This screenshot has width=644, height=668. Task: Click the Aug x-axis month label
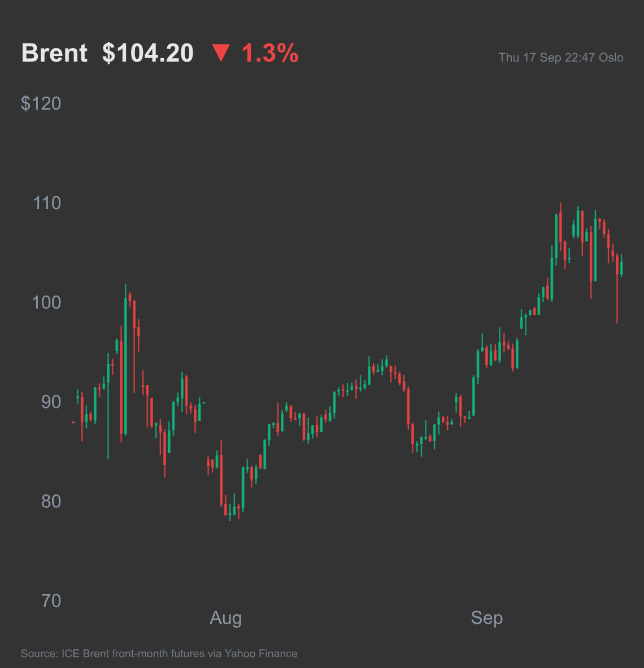click(x=226, y=618)
